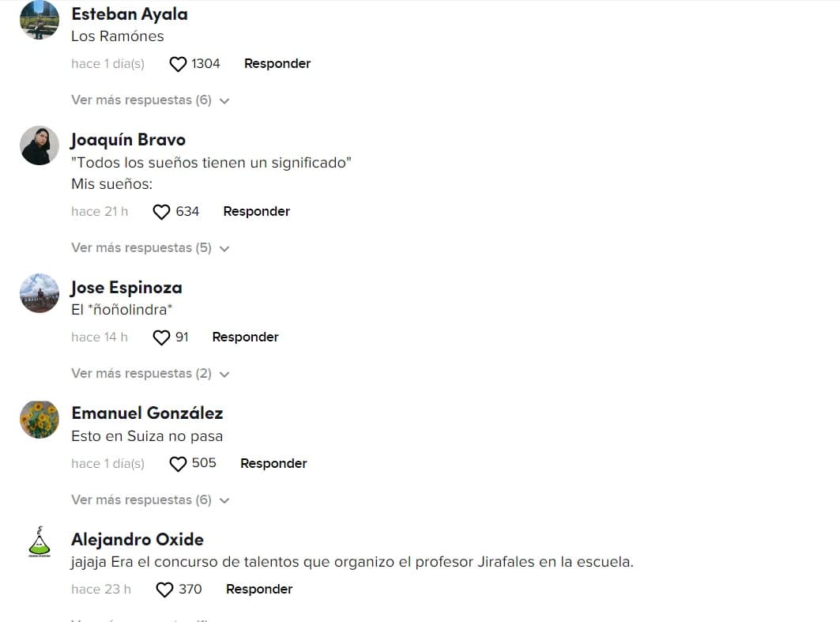Click Emanuel González's username
The height and width of the screenshot is (622, 840).
(147, 413)
